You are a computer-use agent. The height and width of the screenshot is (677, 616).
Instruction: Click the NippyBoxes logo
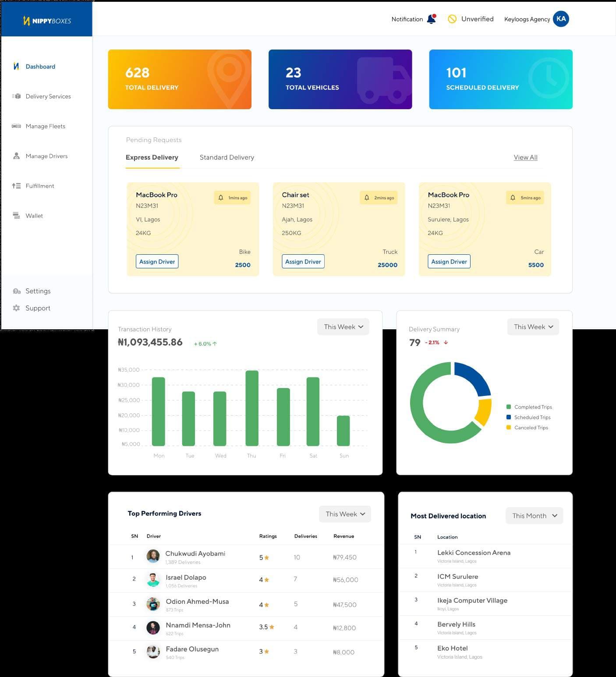(47, 21)
